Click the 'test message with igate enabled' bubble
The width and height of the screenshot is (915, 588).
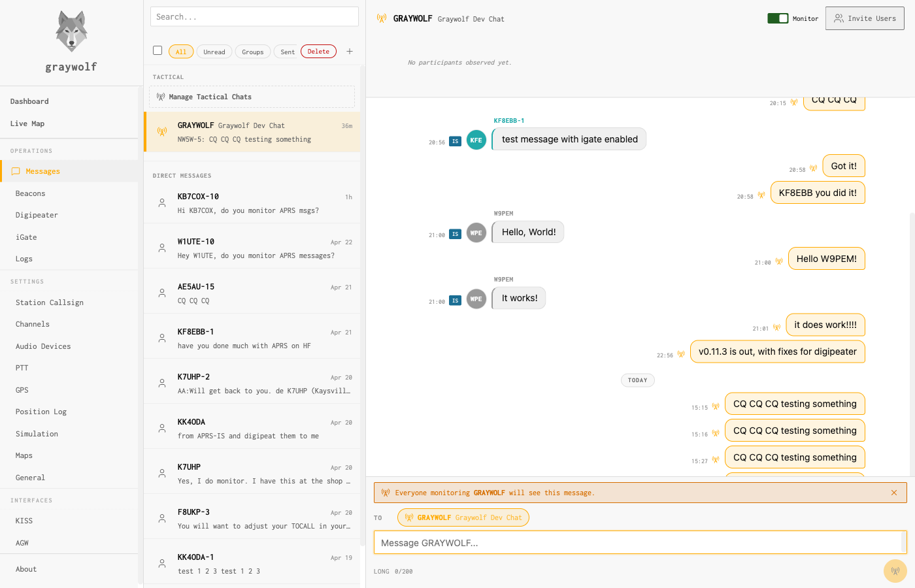tap(569, 139)
